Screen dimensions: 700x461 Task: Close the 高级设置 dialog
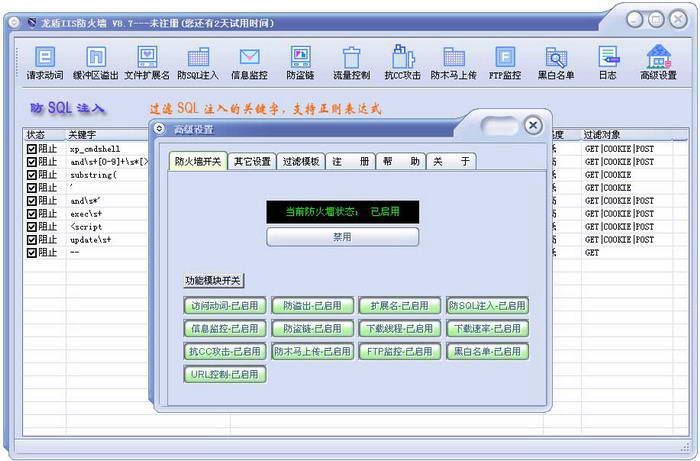pyautogui.click(x=533, y=125)
